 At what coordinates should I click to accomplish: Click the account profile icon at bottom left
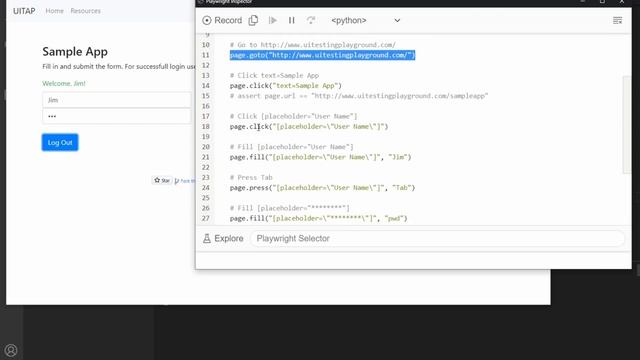pyautogui.click(x=11, y=350)
